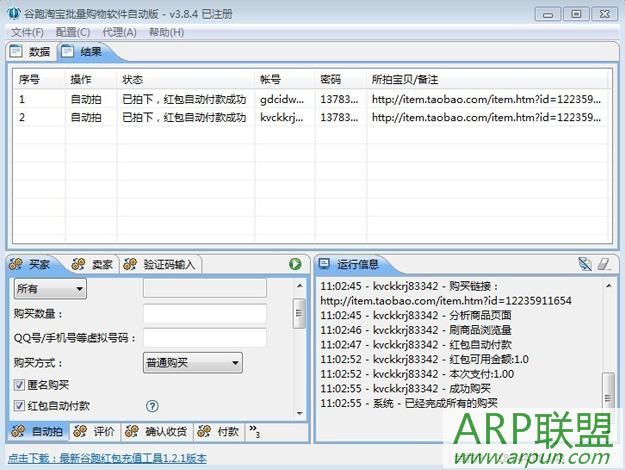Screen dimensions: 625x470
Task: Toggle 红包自动付款 checkbox
Action: click(19, 406)
